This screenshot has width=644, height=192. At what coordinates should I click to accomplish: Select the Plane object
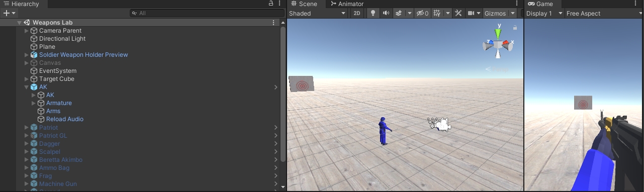click(x=47, y=47)
